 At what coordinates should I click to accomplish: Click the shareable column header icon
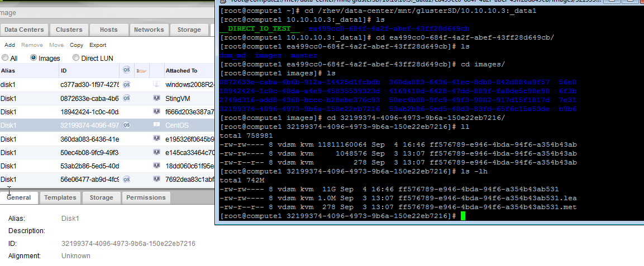(141, 71)
